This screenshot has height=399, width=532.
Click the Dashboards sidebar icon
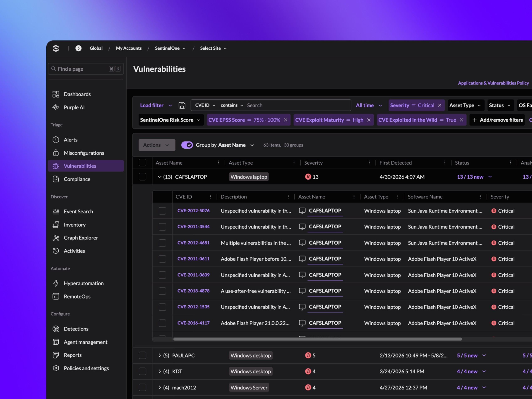pos(56,94)
